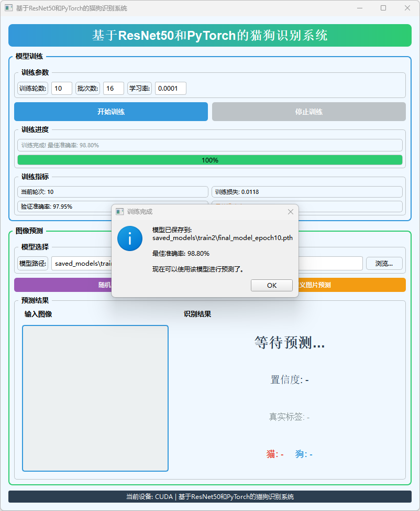Click the empty 输入图像 preview box
Image resolution: width=420 pixels, height=511 pixels.
(95, 398)
